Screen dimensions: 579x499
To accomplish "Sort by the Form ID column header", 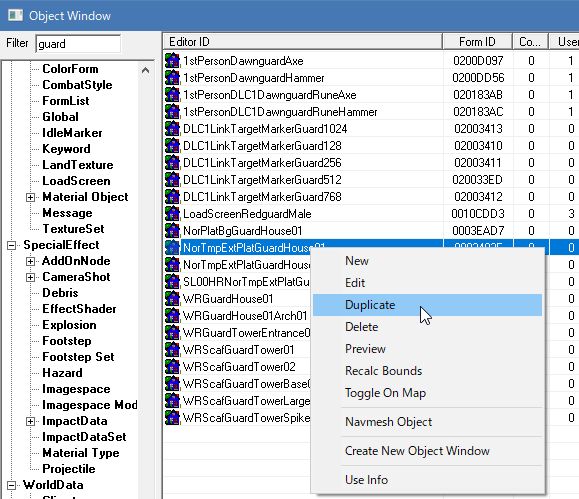I will tap(477, 42).
